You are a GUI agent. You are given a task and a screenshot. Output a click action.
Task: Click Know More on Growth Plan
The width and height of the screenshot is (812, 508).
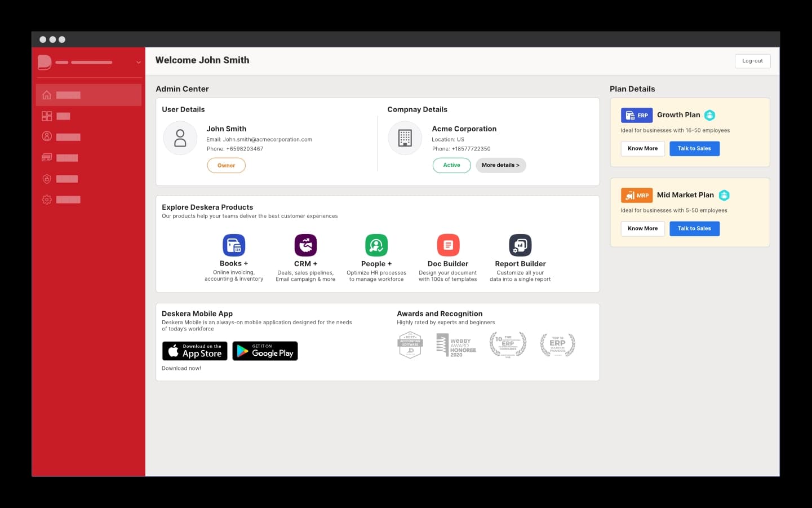[642, 148]
